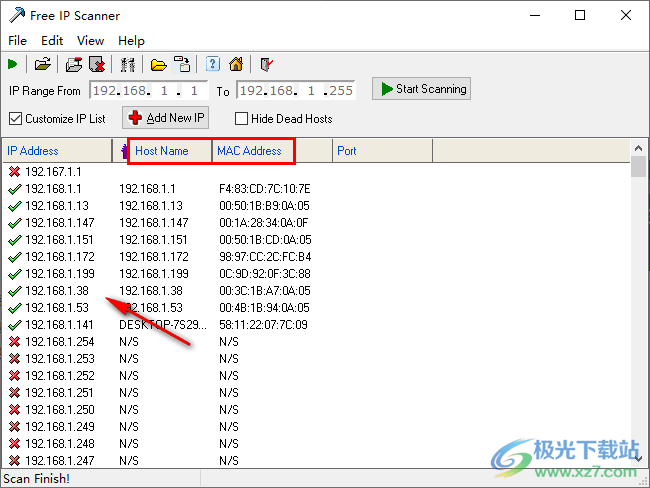Select the 192.168.1.248 IP address
The width and height of the screenshot is (650, 488).
60,444
